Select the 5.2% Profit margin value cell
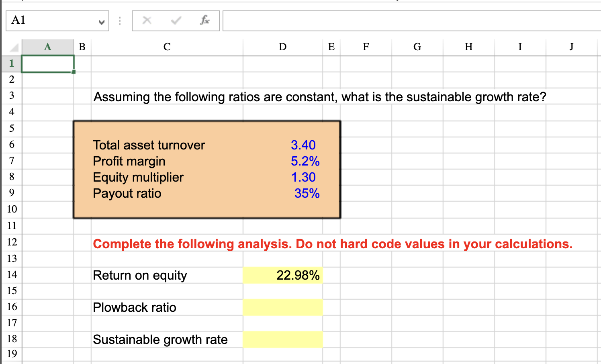This screenshot has height=364, width=601. [x=282, y=161]
